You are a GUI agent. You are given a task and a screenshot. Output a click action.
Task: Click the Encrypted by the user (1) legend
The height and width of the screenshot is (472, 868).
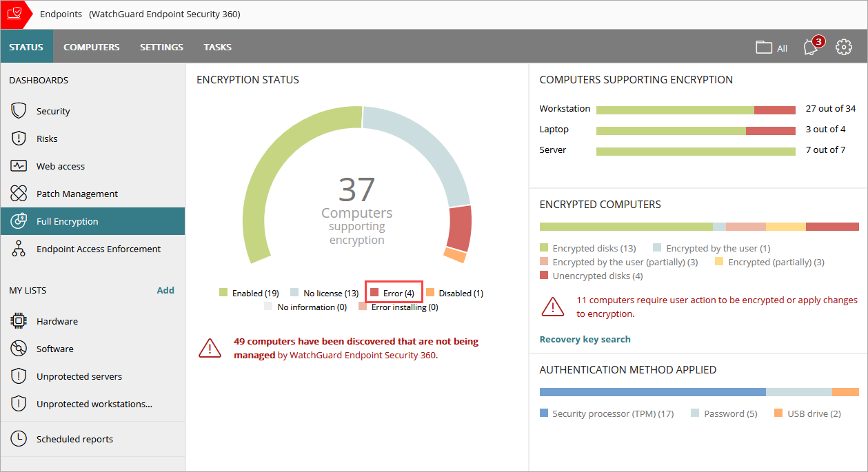point(711,248)
